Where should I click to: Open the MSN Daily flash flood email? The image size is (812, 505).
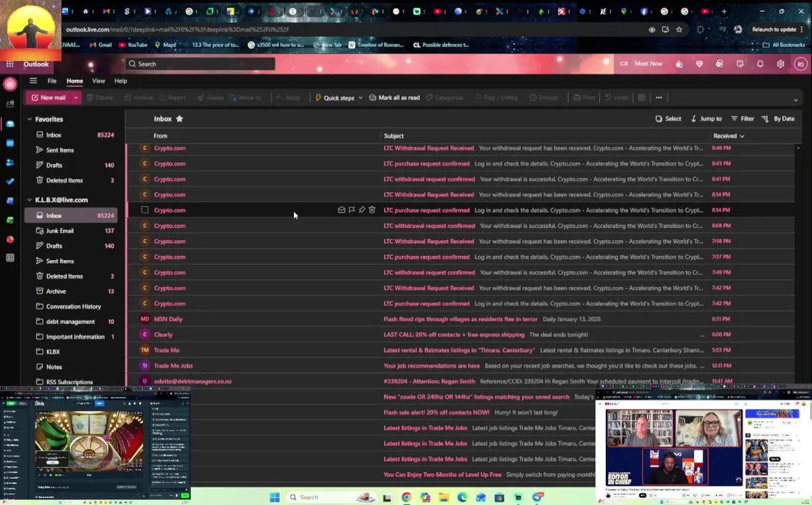tap(460, 319)
